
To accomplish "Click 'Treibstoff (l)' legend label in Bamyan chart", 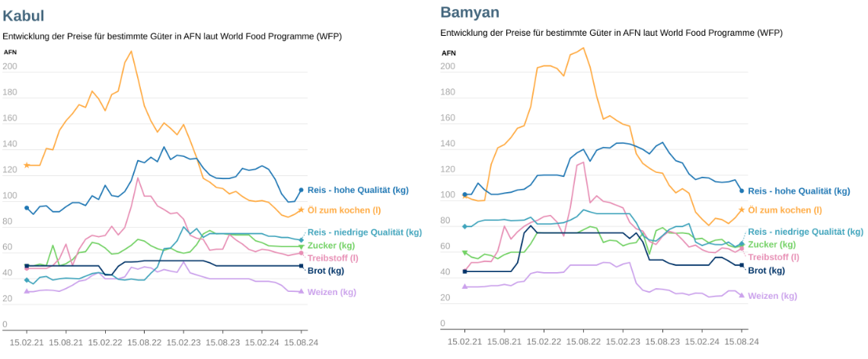I will coord(772,257).
